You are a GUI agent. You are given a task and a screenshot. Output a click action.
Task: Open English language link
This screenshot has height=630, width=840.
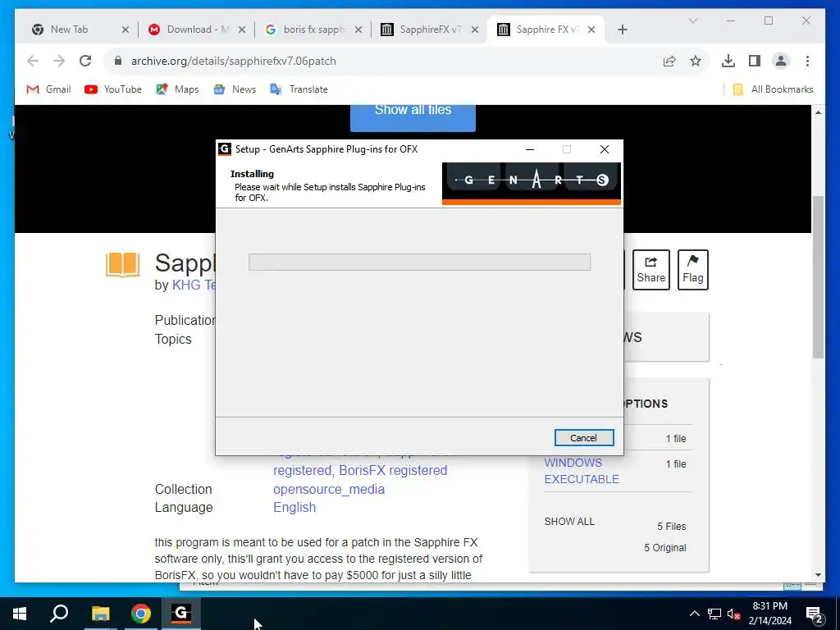(x=294, y=507)
